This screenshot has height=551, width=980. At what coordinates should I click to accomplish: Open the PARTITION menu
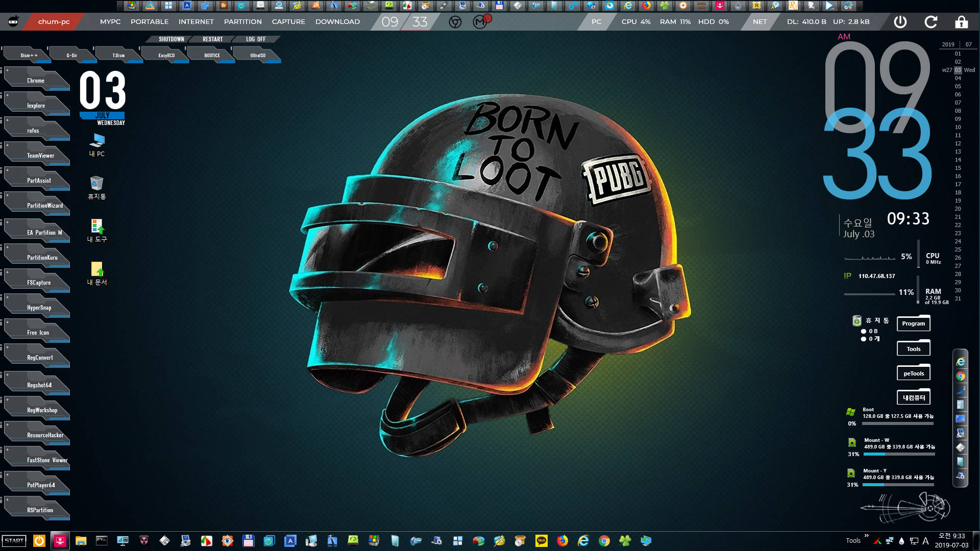(x=243, y=21)
